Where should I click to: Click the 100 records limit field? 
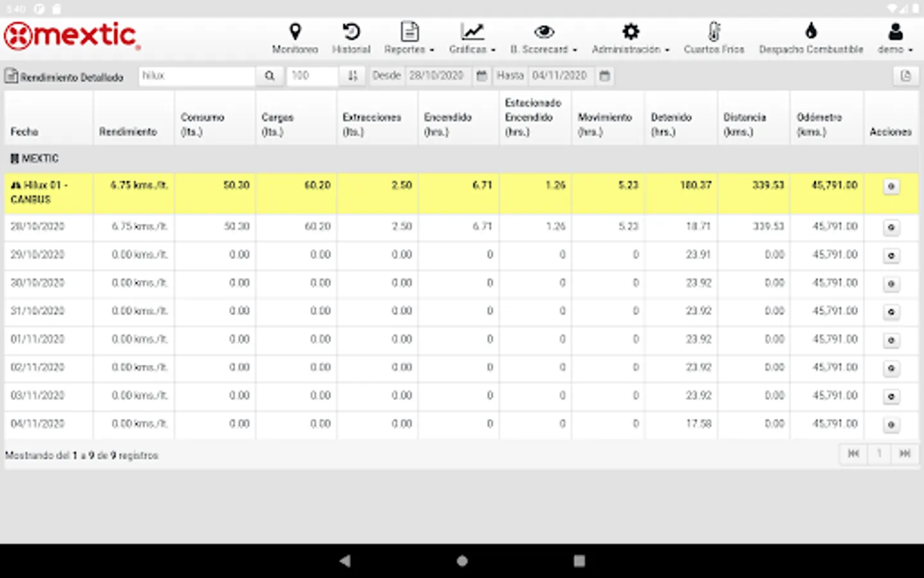tap(312, 76)
